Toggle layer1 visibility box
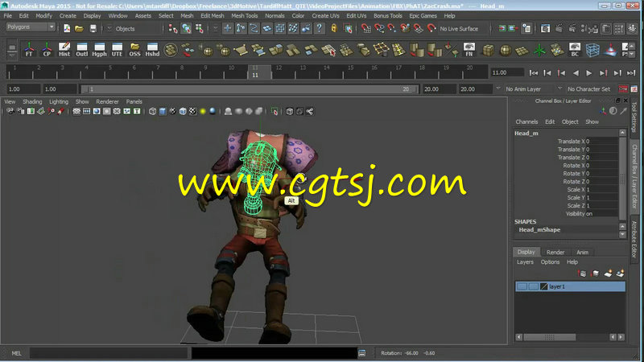 pyautogui.click(x=522, y=286)
